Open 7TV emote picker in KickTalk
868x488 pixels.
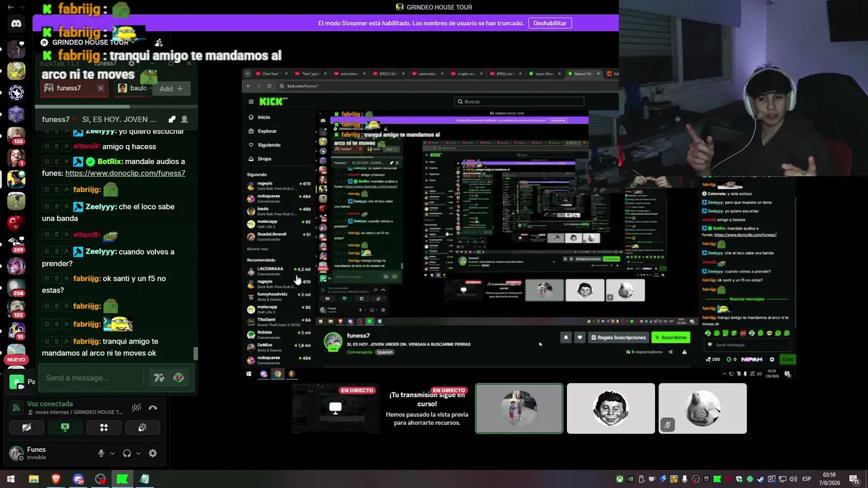(159, 378)
